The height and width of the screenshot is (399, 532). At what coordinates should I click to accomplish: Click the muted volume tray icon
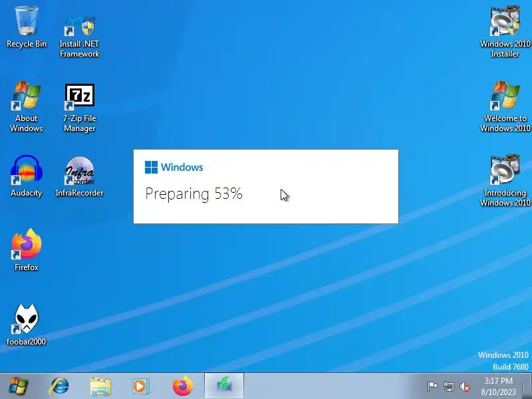tap(464, 386)
